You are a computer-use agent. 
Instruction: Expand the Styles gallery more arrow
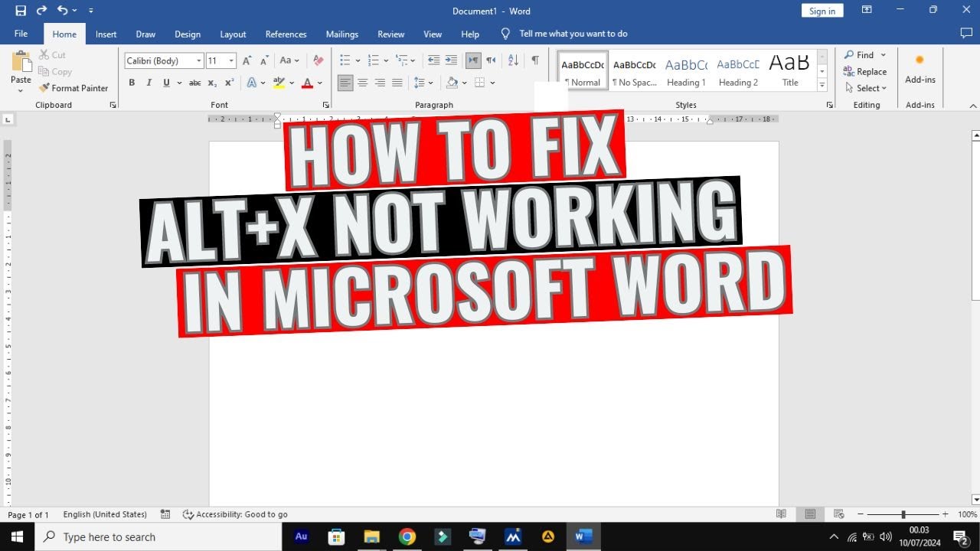pyautogui.click(x=822, y=83)
